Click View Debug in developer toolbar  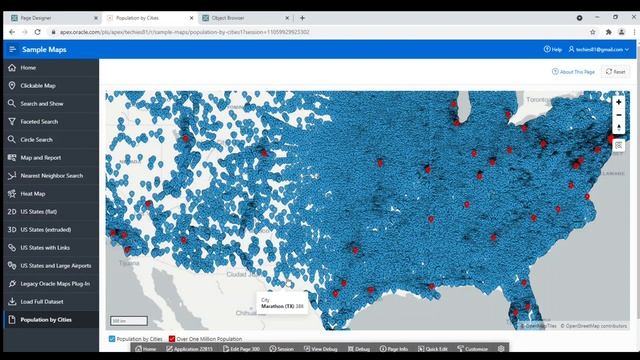pyautogui.click(x=321, y=349)
